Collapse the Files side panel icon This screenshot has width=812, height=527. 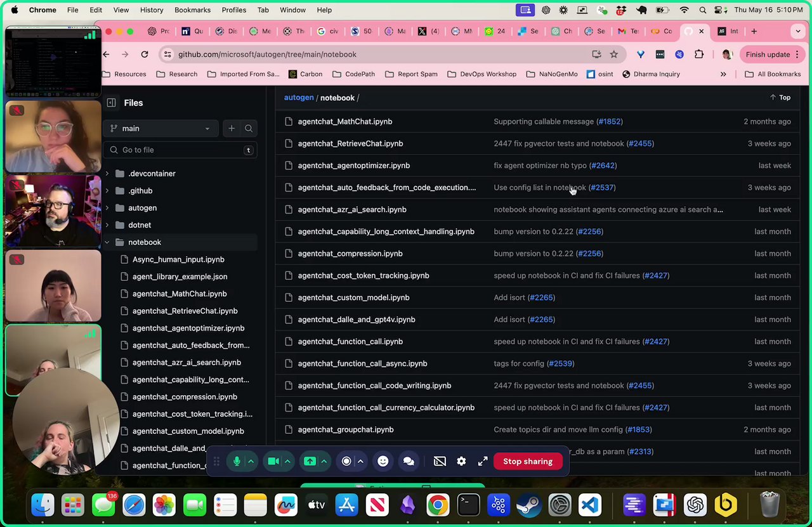coord(111,103)
